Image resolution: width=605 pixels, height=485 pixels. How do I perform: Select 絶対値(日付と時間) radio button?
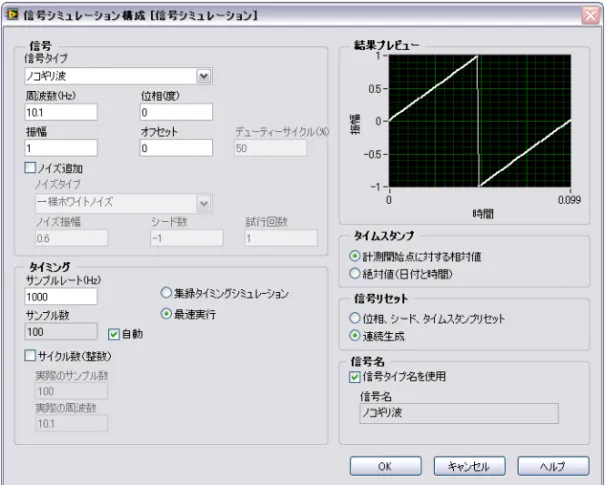click(354, 274)
